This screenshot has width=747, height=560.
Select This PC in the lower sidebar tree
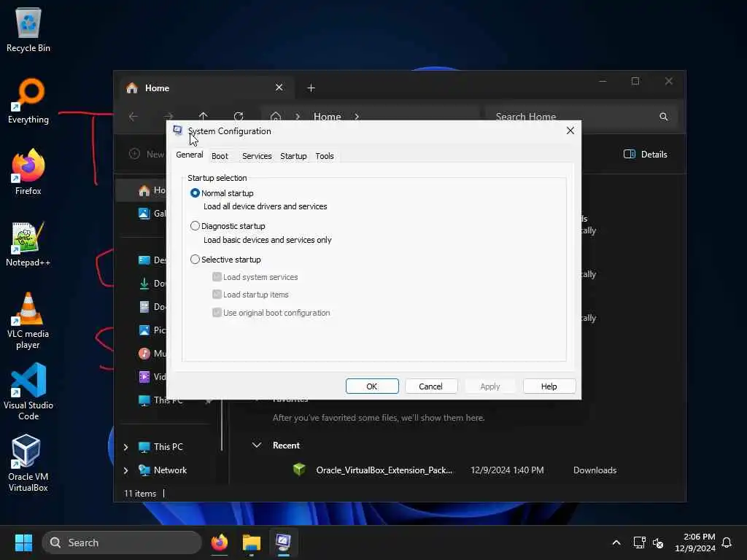click(169, 447)
